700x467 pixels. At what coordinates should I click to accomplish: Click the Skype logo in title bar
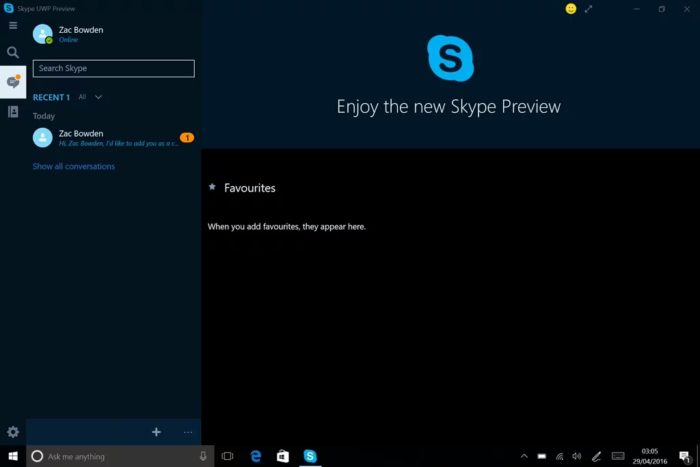tap(8, 8)
